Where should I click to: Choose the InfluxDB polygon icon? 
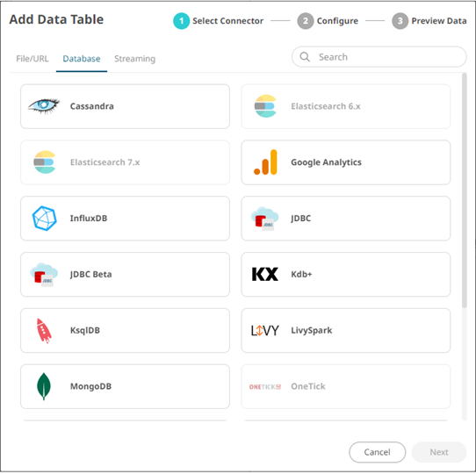(x=44, y=219)
